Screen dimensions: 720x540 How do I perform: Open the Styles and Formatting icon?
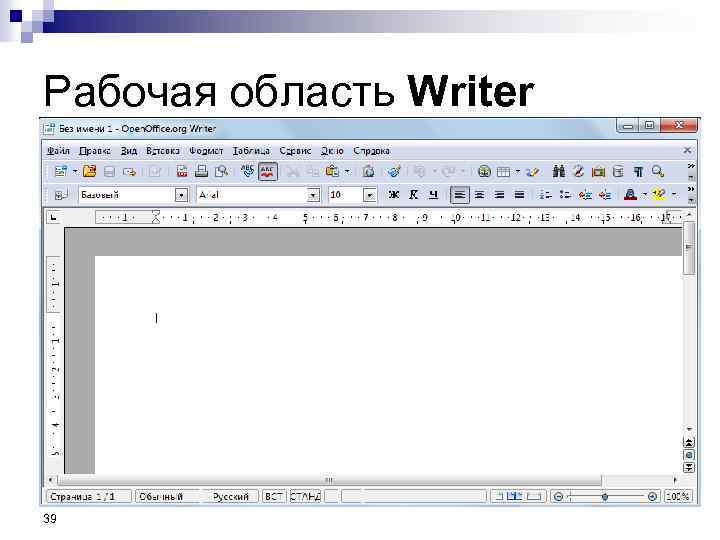[60, 195]
